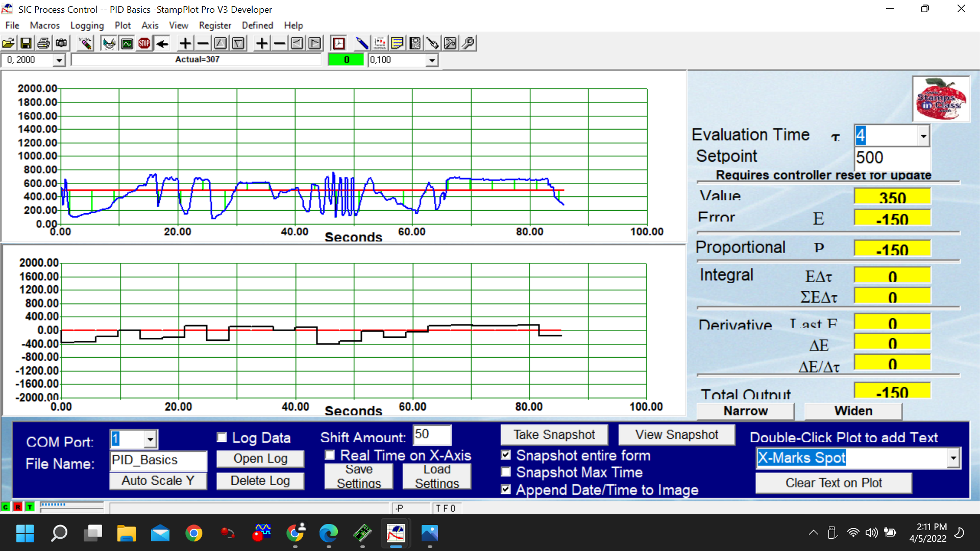Click the Open Log button

[x=260, y=459]
